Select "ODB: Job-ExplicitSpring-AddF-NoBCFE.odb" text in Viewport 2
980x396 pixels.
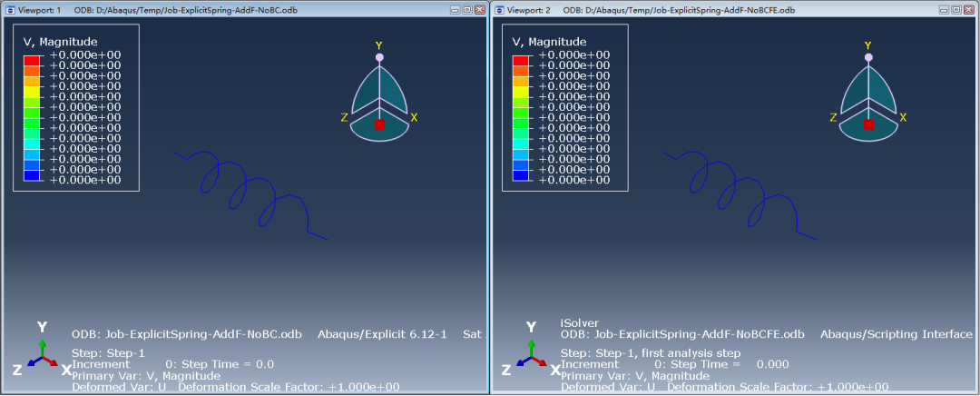coord(682,334)
